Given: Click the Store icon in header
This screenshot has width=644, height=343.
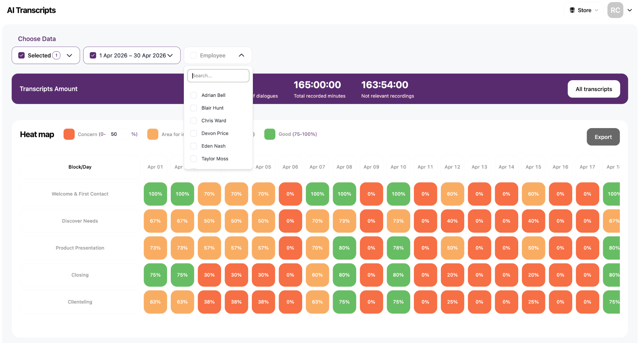Looking at the screenshot, I should pyautogui.click(x=572, y=10).
